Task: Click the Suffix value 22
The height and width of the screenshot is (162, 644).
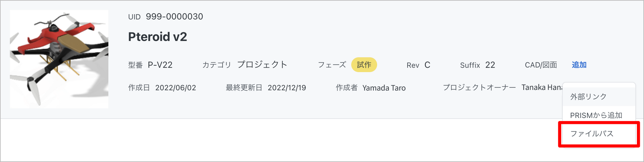Action: 490,65
